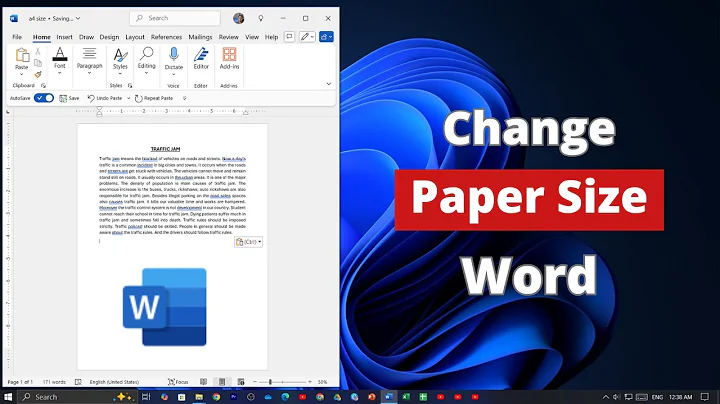
Task: Switch to Focus mode in status bar
Action: tap(178, 382)
